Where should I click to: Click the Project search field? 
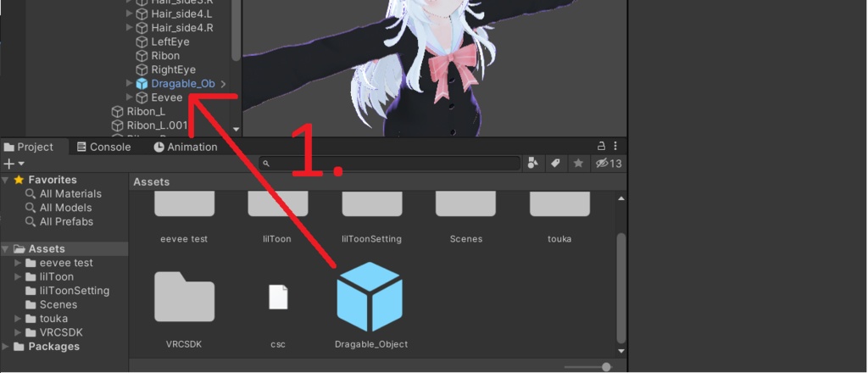[390, 164]
